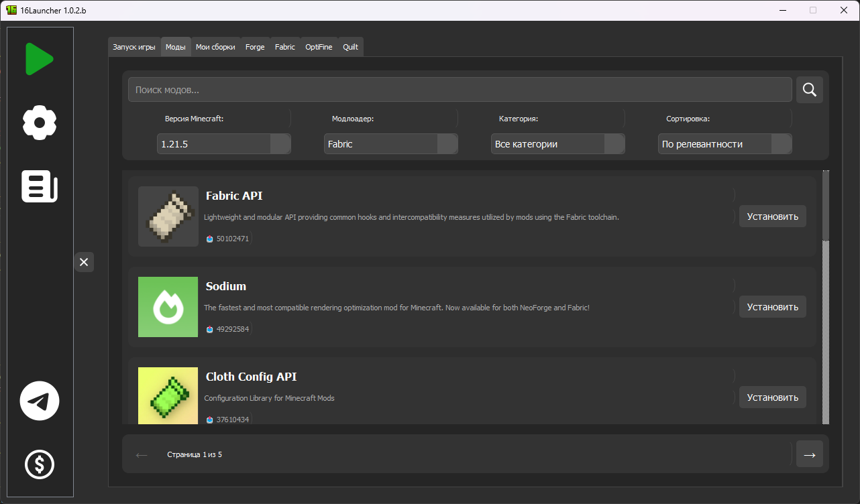Click the Версия Minecraft label

click(194, 119)
